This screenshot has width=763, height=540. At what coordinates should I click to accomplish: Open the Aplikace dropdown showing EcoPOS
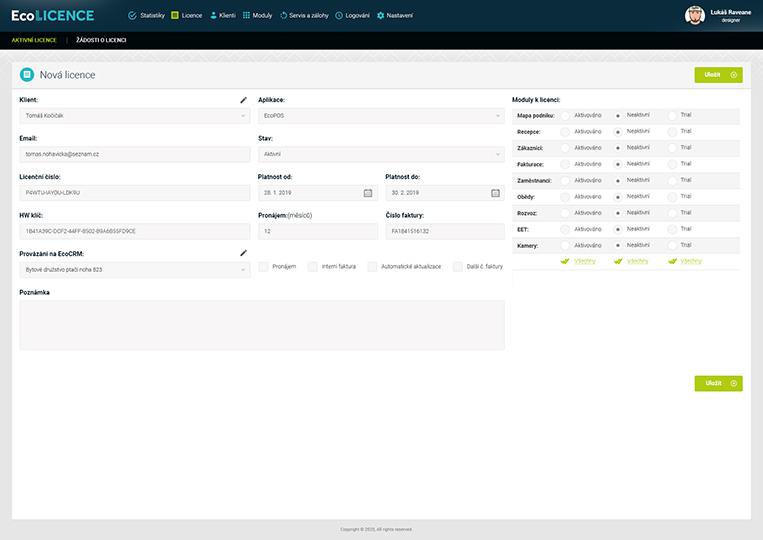click(381, 116)
